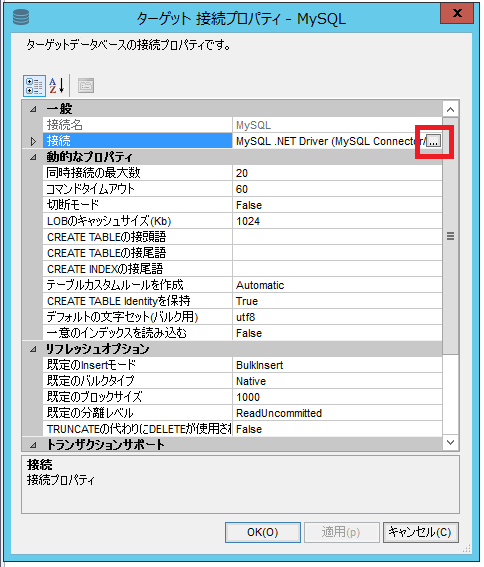
Task: Select the 既定のInsertモード BulkInsert value
Action: pyautogui.click(x=337, y=365)
